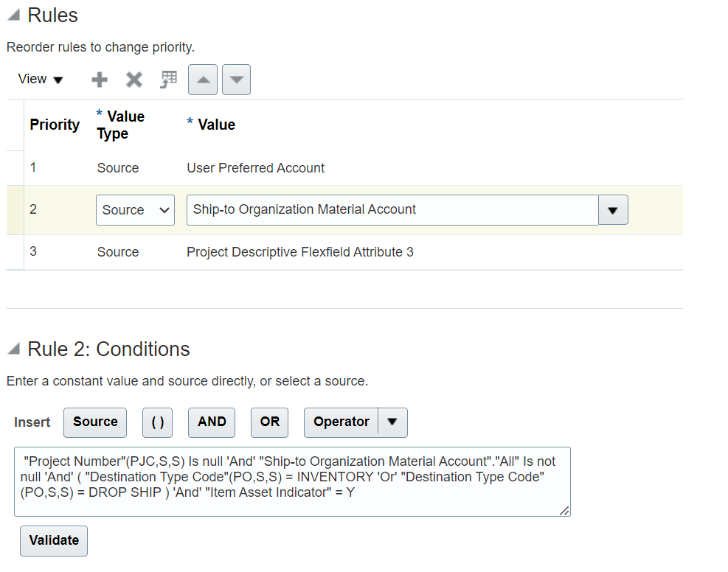This screenshot has width=728, height=572.
Task: Collapse the Rules section triangle
Action: (15, 15)
